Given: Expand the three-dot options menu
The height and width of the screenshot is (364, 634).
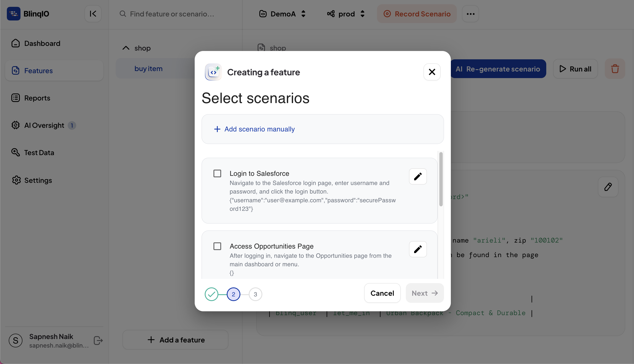Looking at the screenshot, I should coord(471,13).
